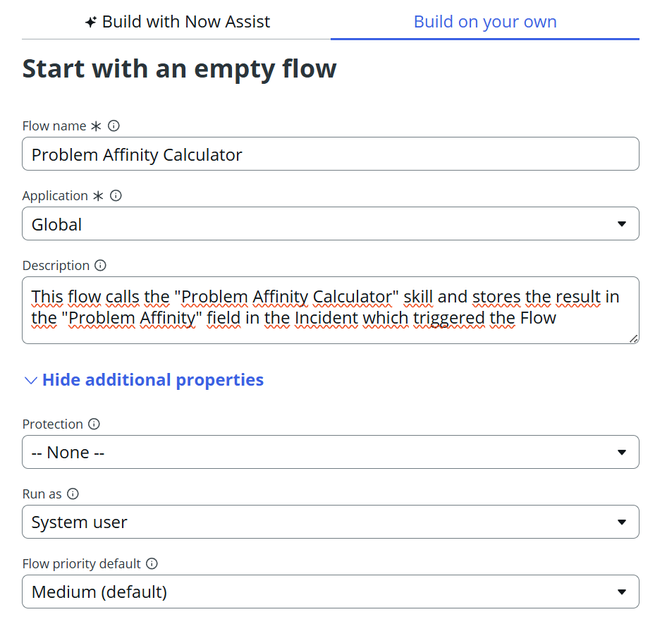Click the Now Assist sparkle icon
The width and height of the screenshot is (667, 643).
[x=91, y=22]
